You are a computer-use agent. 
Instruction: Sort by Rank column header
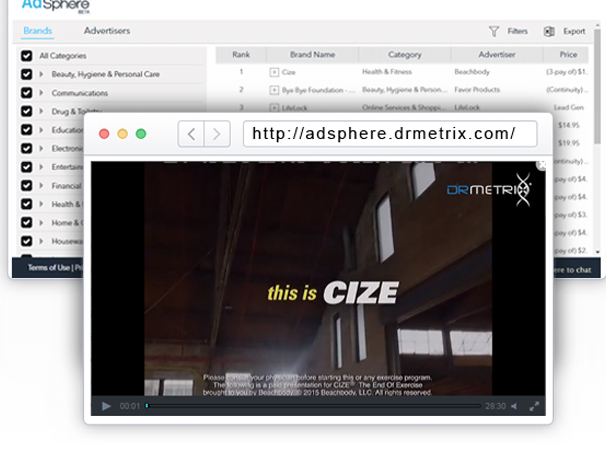tap(241, 55)
